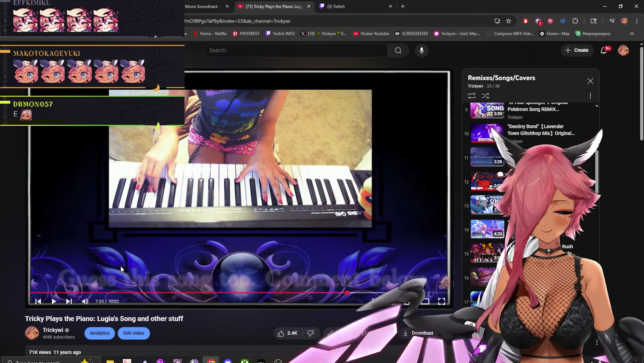Open Chrome from the taskbar
This screenshot has width=644, height=363.
coord(211,361)
